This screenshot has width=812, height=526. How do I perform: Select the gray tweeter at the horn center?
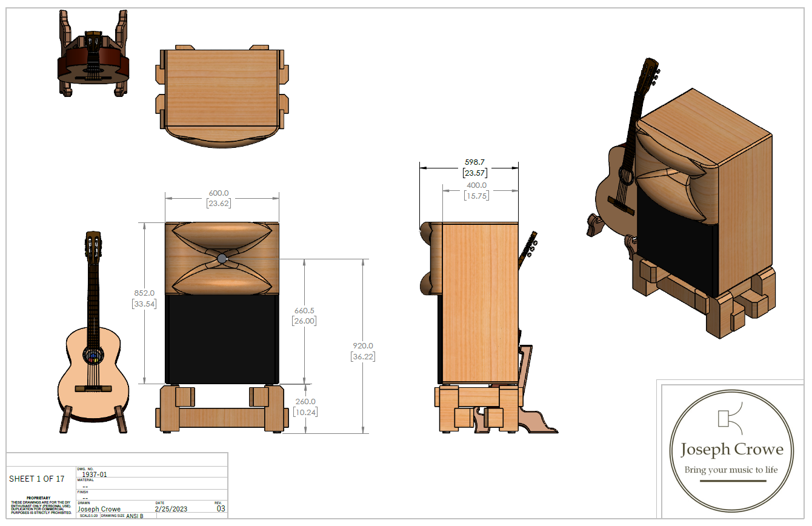pos(222,259)
